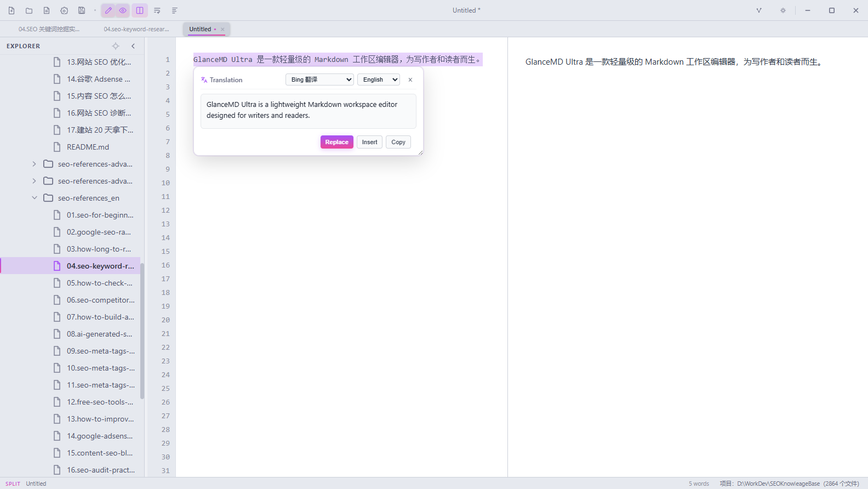Open 07.how-to-build-a... file
Image resolution: width=868 pixels, height=489 pixels.
[70, 317]
